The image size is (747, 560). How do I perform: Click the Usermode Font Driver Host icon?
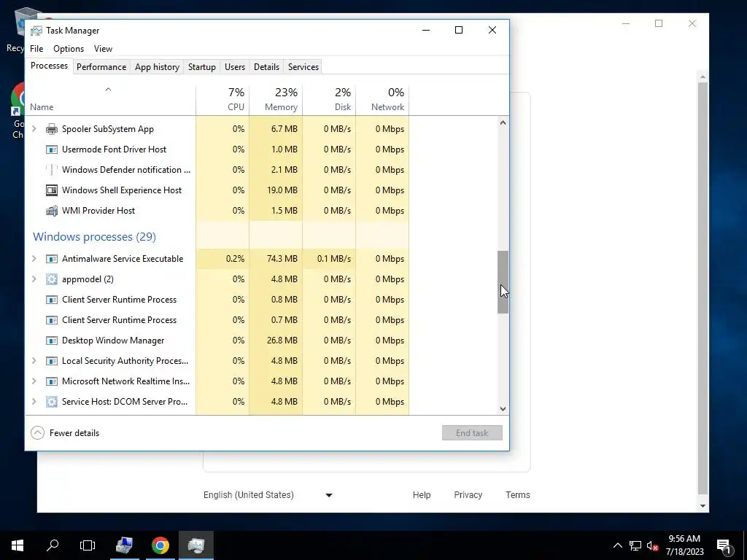tap(52, 149)
